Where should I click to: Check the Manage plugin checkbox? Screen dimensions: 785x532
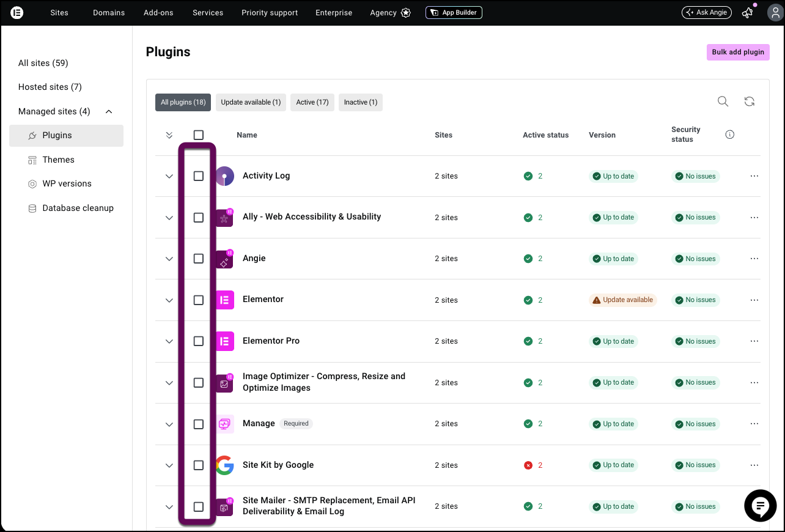click(x=198, y=424)
